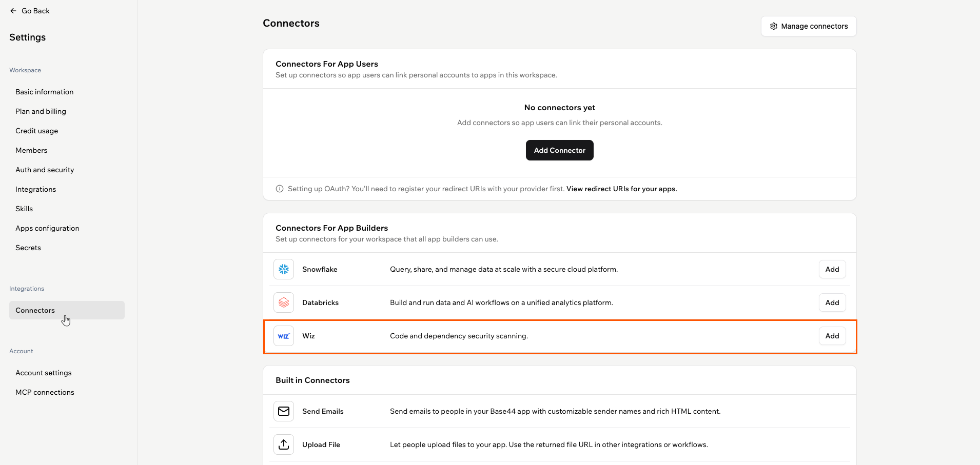Click the No connectors yet text

tap(560, 108)
